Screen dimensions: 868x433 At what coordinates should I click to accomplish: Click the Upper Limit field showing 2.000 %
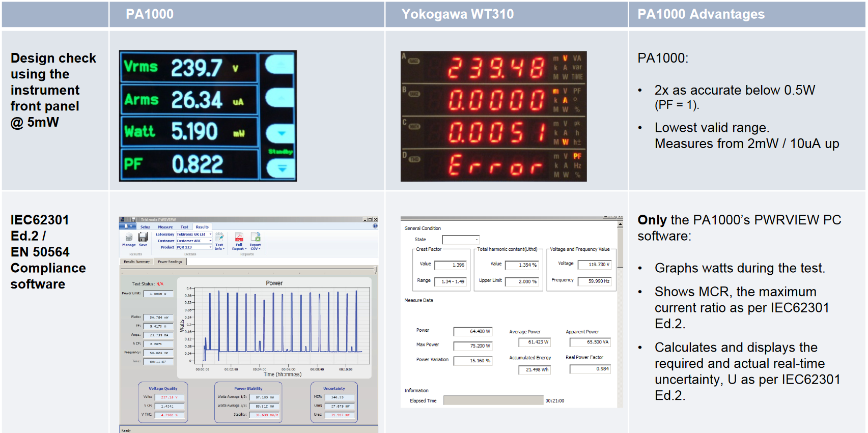(522, 281)
